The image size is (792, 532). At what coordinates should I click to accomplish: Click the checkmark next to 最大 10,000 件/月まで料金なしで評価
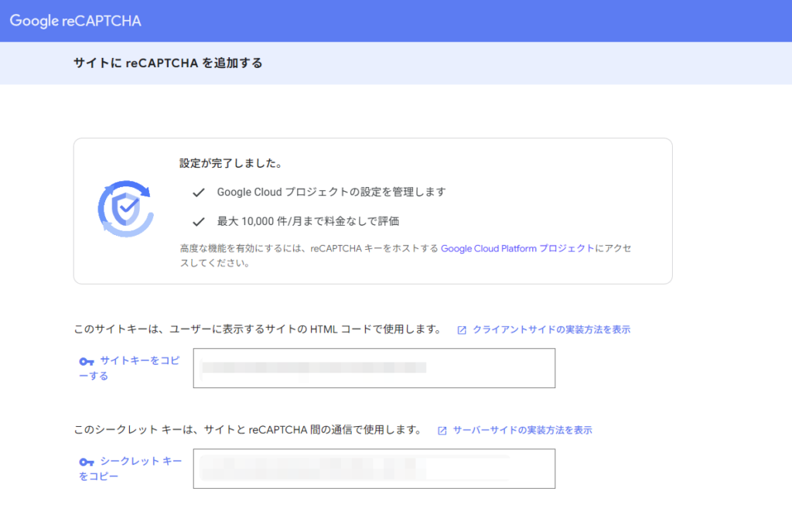pyautogui.click(x=199, y=222)
